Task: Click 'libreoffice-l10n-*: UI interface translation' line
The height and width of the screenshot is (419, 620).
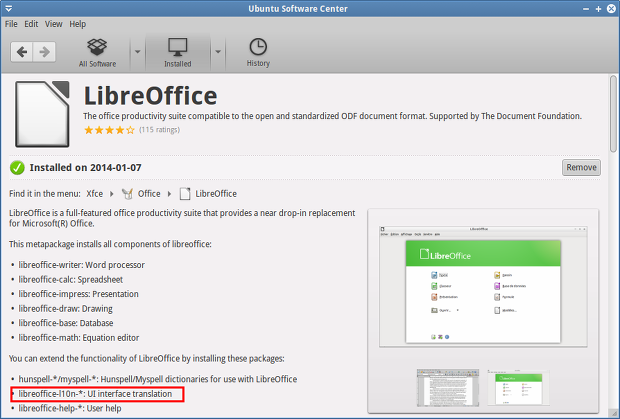Action: [95, 394]
